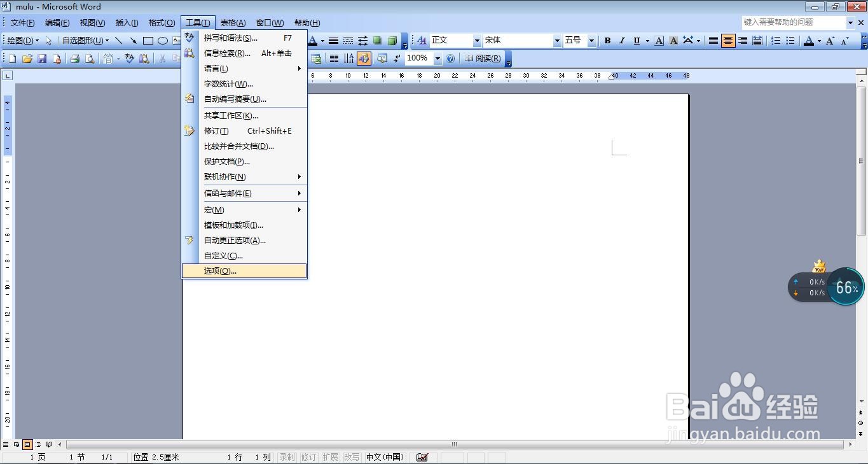
Task: Open Word Help question-mark icon
Action: tap(450, 59)
